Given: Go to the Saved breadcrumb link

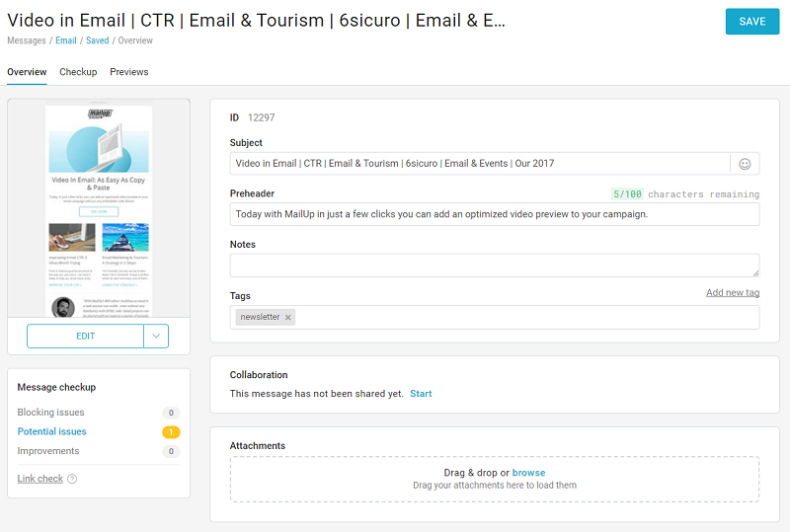Looking at the screenshot, I should (x=97, y=41).
